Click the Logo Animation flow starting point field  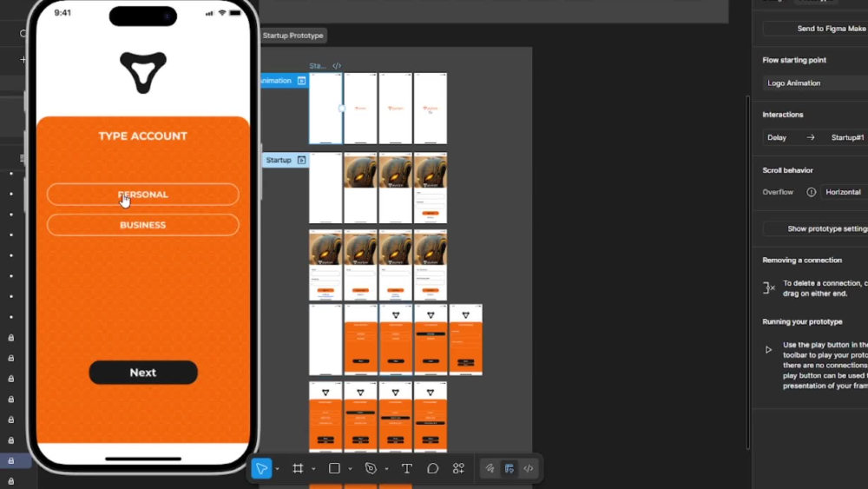click(x=815, y=83)
